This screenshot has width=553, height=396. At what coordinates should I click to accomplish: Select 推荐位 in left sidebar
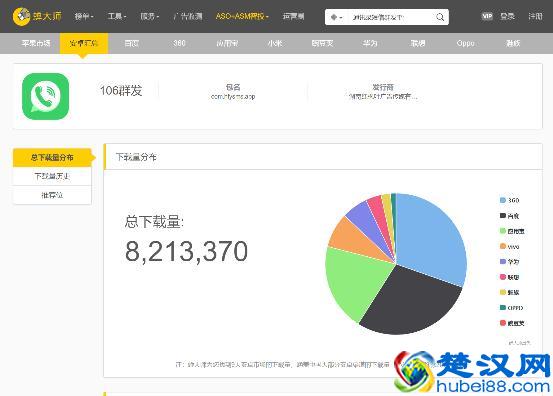[52, 195]
